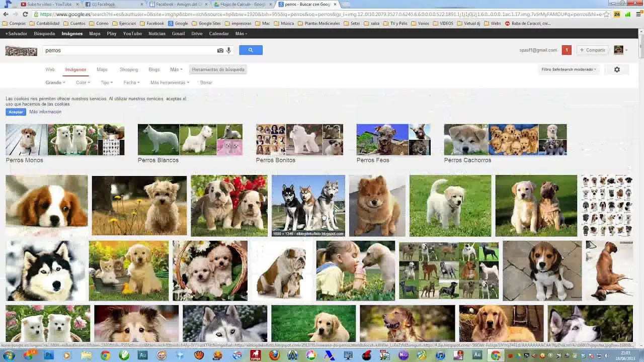Open Photoshop from the taskbar
The image size is (644, 362).
[49, 355]
